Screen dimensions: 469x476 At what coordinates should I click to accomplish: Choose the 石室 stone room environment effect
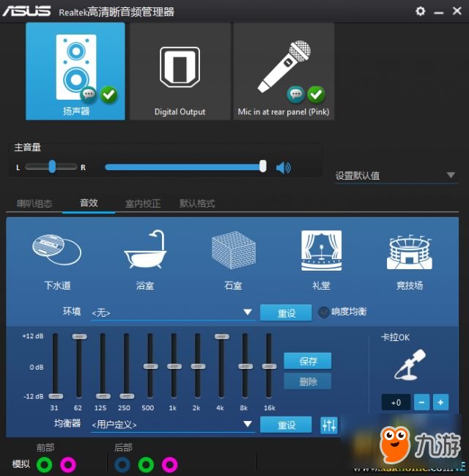233,261
